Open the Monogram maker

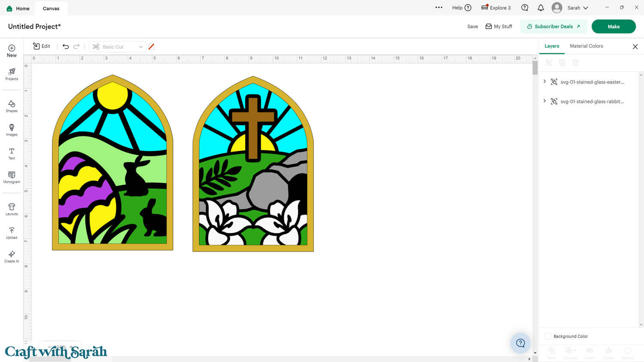click(12, 177)
